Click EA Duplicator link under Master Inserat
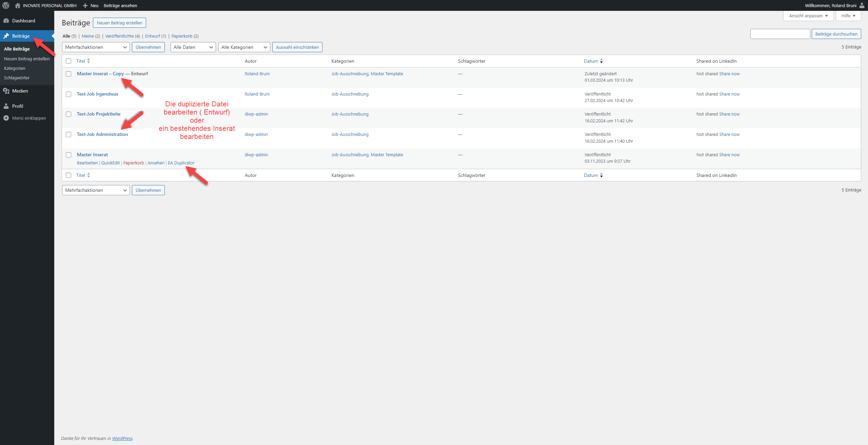The width and height of the screenshot is (868, 445). 181,163
